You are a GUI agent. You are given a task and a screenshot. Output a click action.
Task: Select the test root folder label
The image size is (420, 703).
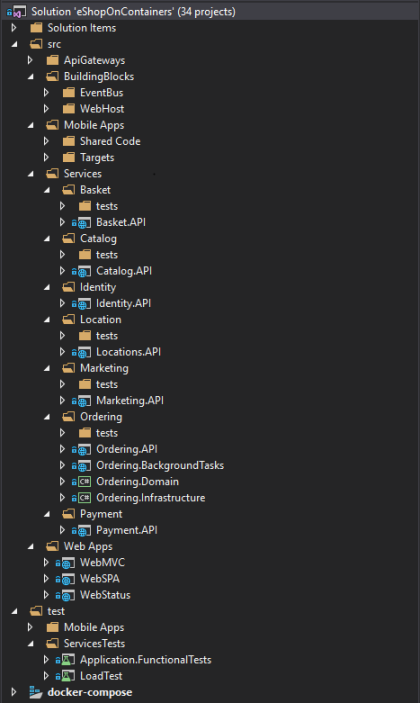click(56, 611)
